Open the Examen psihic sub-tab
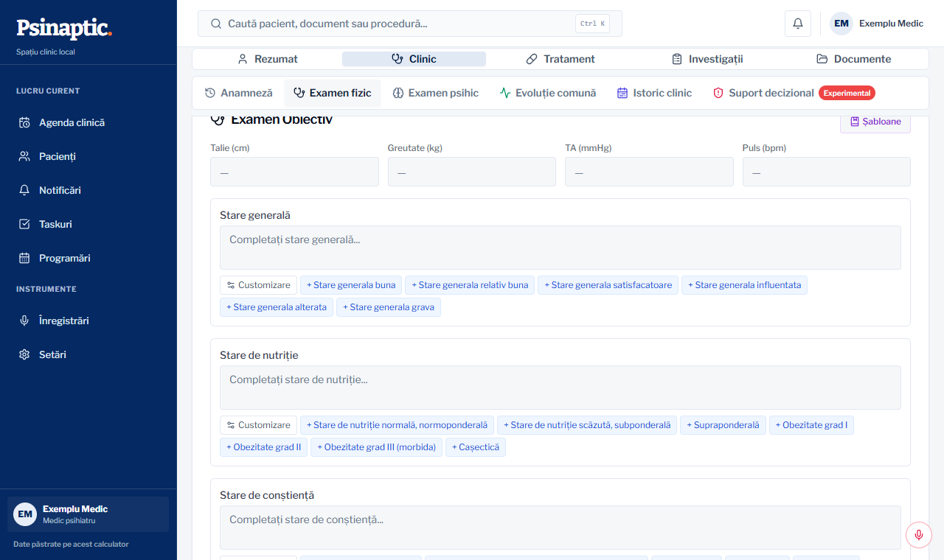 coord(435,93)
